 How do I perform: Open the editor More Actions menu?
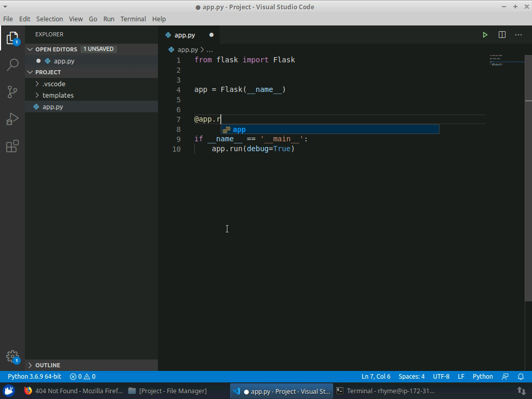click(518, 35)
